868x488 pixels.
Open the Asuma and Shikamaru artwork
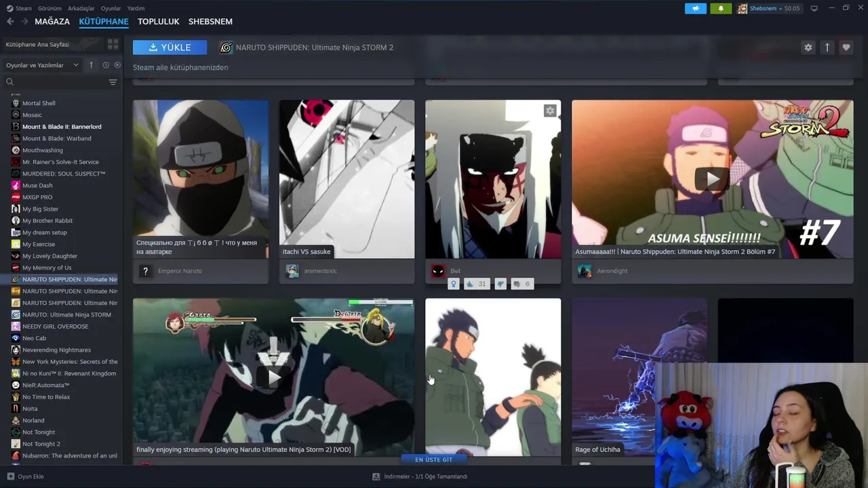coord(493,377)
